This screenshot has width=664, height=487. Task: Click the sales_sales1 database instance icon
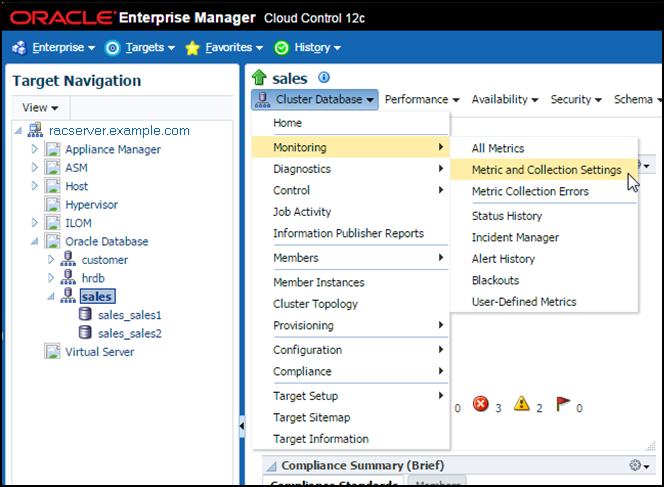[x=85, y=314]
